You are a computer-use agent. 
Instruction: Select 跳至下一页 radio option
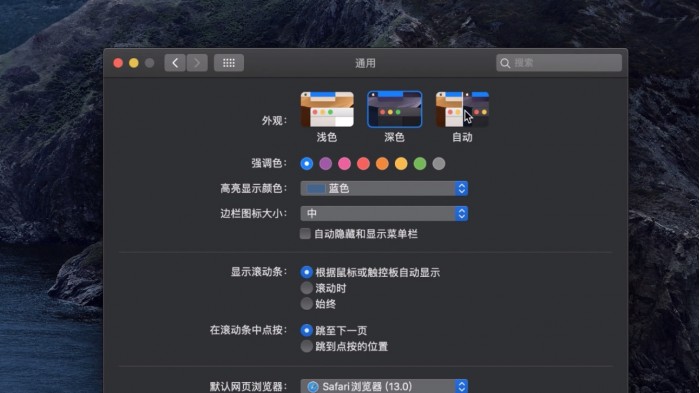(306, 330)
